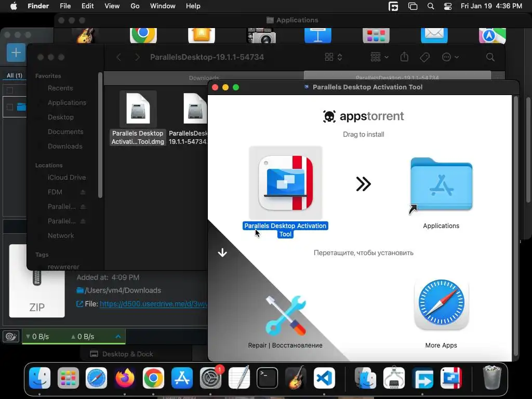The width and height of the screenshot is (532, 399).
Task: Open TextEdit from the Dock
Action: [x=239, y=378]
